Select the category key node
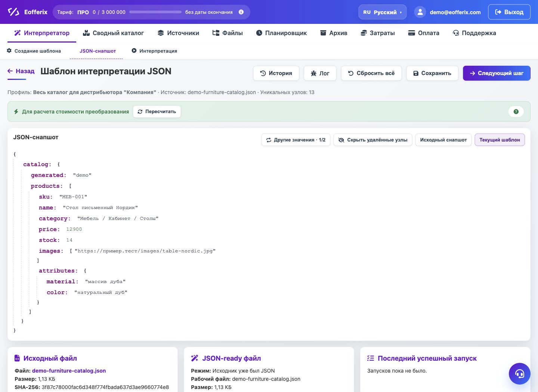The height and width of the screenshot is (392, 538). tap(55, 218)
